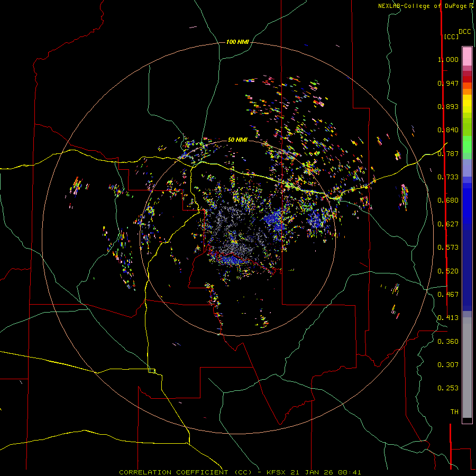Click the 0.307 scale value

coord(448,365)
